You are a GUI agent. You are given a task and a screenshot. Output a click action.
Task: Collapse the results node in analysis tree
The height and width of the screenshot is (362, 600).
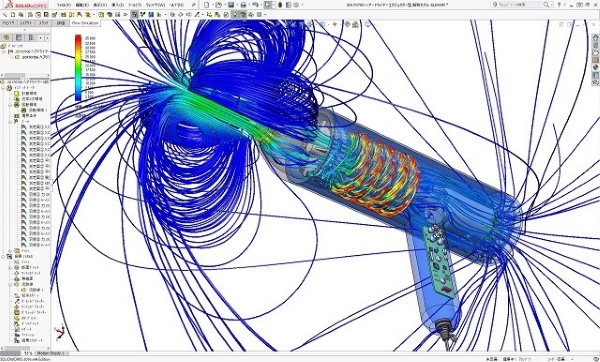pos(4,256)
